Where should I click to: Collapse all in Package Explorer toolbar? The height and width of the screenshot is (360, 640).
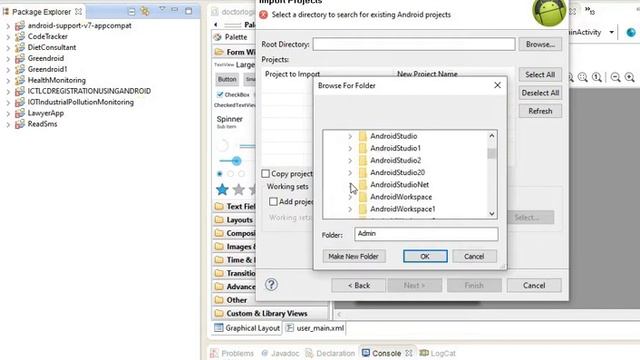[131, 12]
